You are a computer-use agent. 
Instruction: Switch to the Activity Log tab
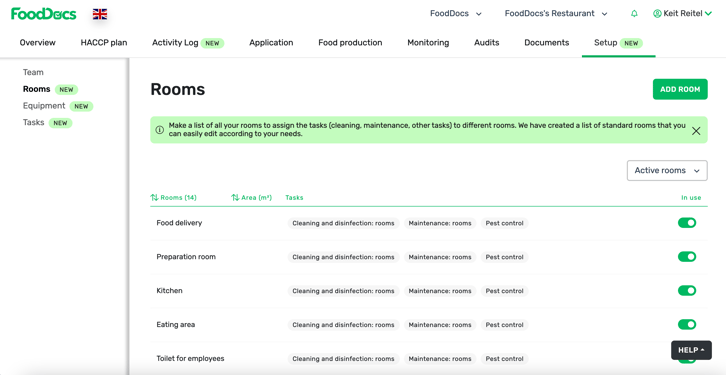click(x=175, y=43)
